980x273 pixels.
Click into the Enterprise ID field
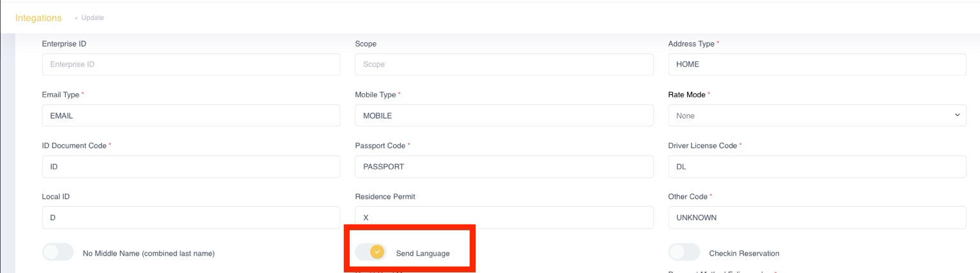191,64
